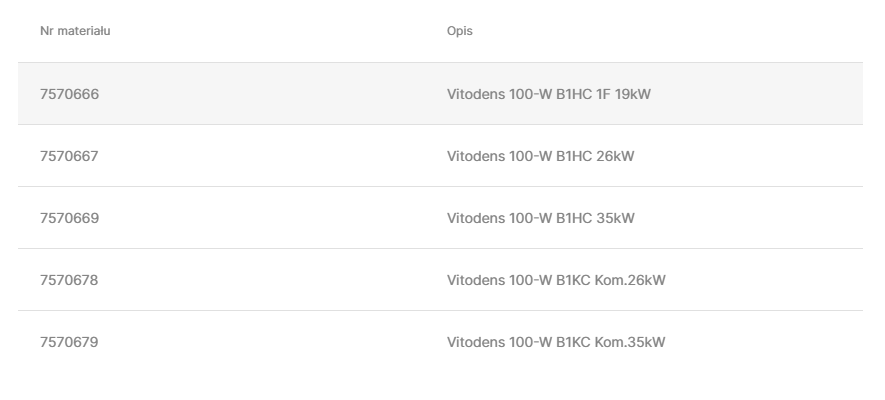Click the Opis column header
885x400 pixels.
(459, 31)
